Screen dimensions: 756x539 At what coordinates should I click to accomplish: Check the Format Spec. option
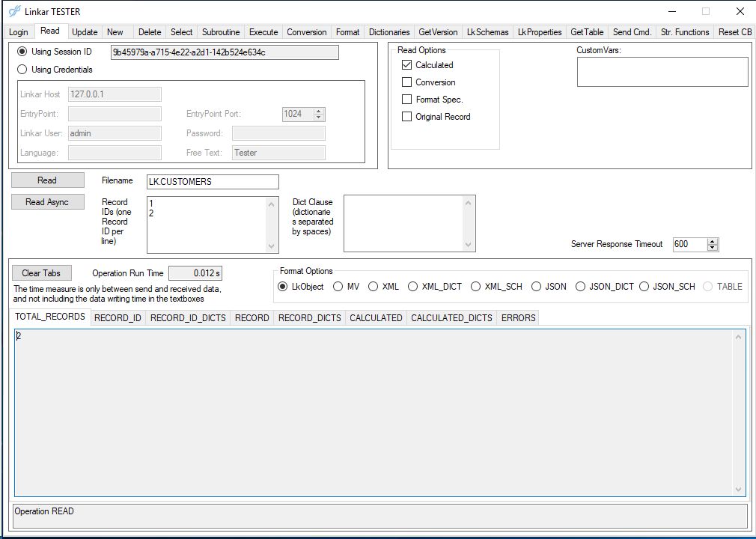coord(407,100)
